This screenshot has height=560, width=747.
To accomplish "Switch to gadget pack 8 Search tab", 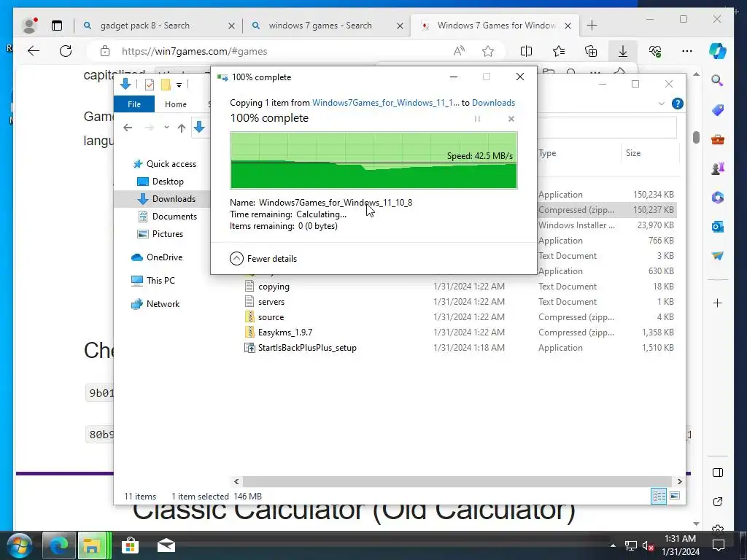I will (160, 26).
